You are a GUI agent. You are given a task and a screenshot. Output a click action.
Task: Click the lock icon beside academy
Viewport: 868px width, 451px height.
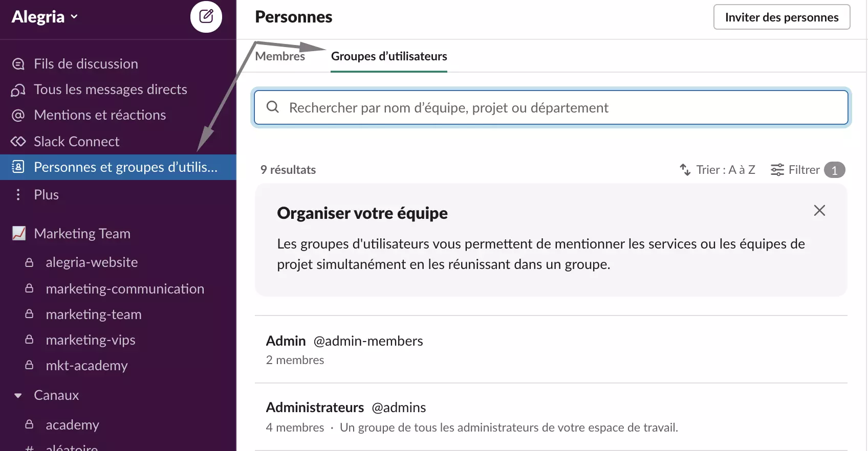(29, 424)
